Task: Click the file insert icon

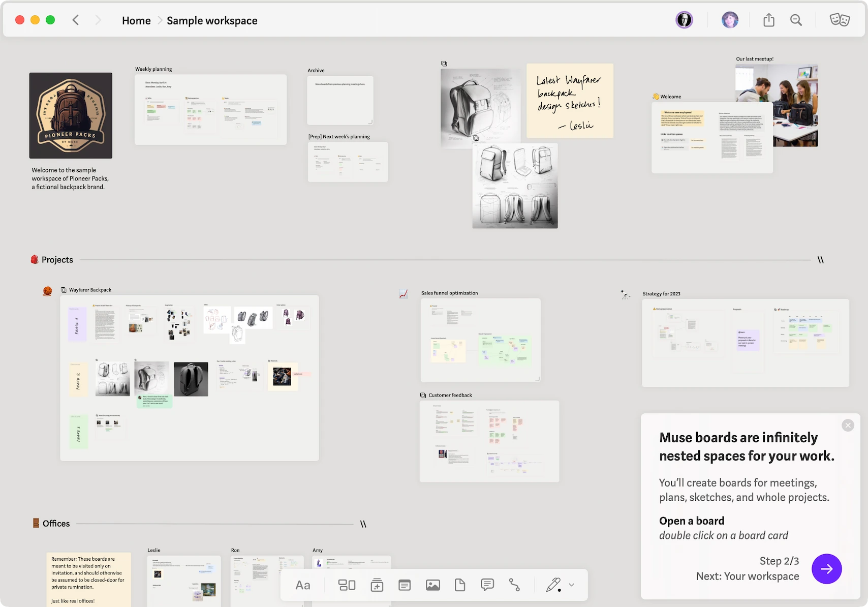Action: [x=460, y=585]
